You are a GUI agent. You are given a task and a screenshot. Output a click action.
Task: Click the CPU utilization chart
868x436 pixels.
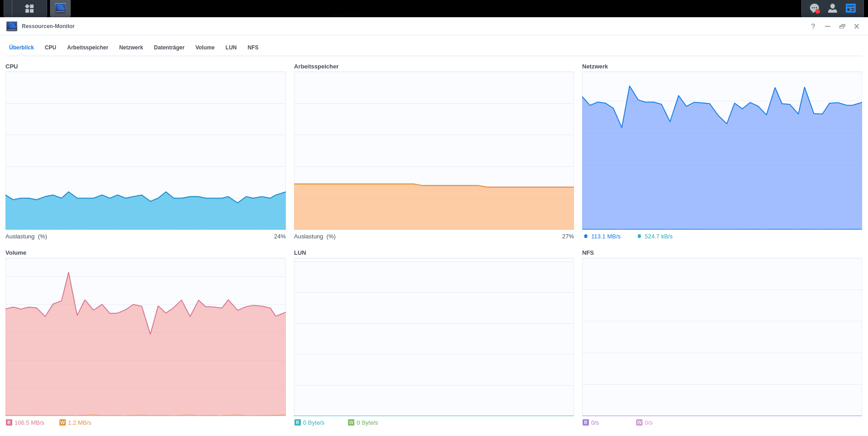[146, 150]
